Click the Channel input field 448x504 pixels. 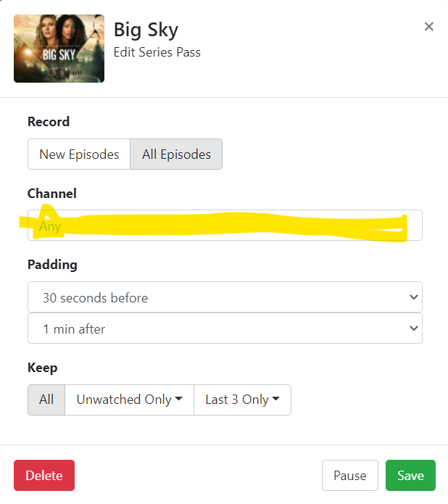pos(225,226)
